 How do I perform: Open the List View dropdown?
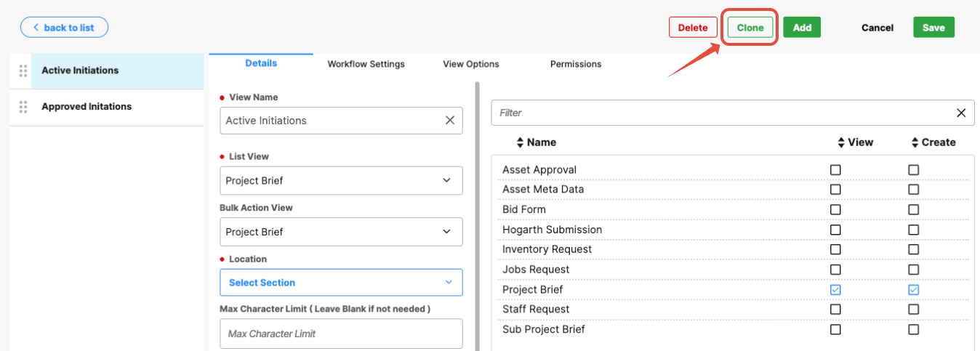[341, 181]
